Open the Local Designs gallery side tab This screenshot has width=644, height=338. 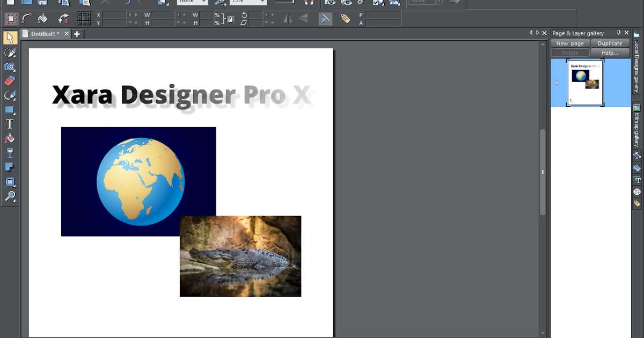pyautogui.click(x=637, y=62)
